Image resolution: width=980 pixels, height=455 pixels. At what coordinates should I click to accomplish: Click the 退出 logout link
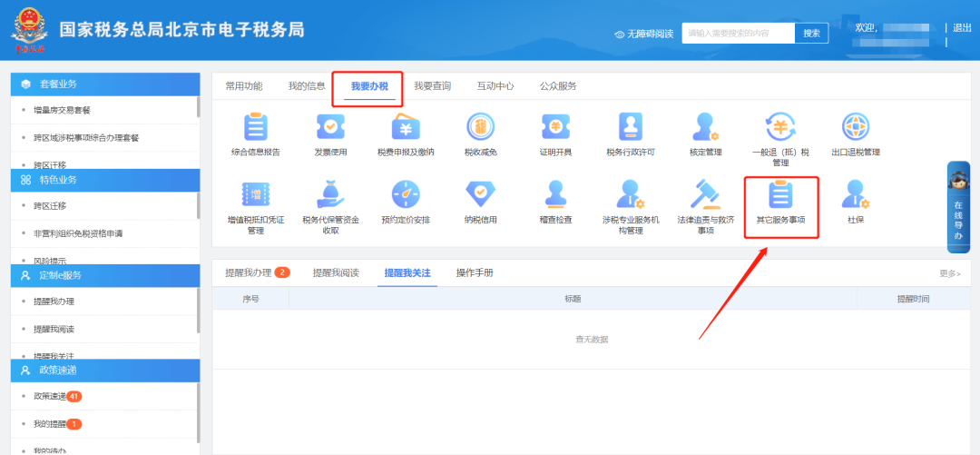(962, 27)
